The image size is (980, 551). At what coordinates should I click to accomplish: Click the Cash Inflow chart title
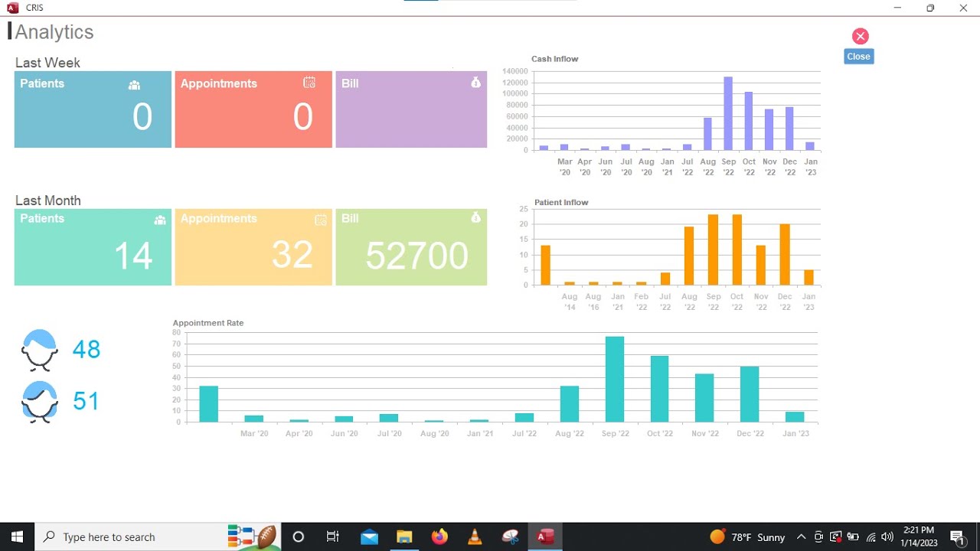(555, 59)
